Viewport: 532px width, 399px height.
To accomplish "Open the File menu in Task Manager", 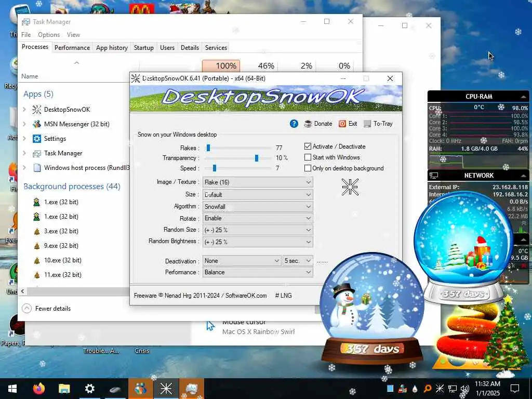I will coord(26,35).
